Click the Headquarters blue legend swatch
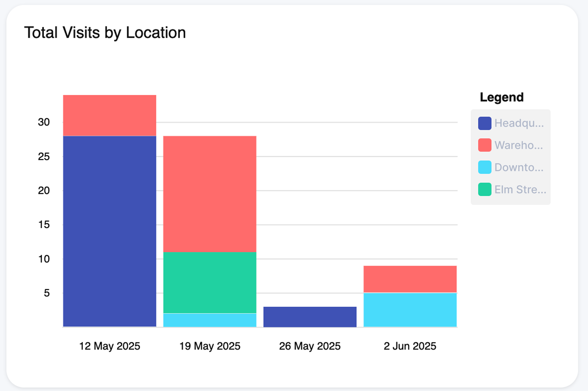The image size is (588, 391). (x=485, y=123)
